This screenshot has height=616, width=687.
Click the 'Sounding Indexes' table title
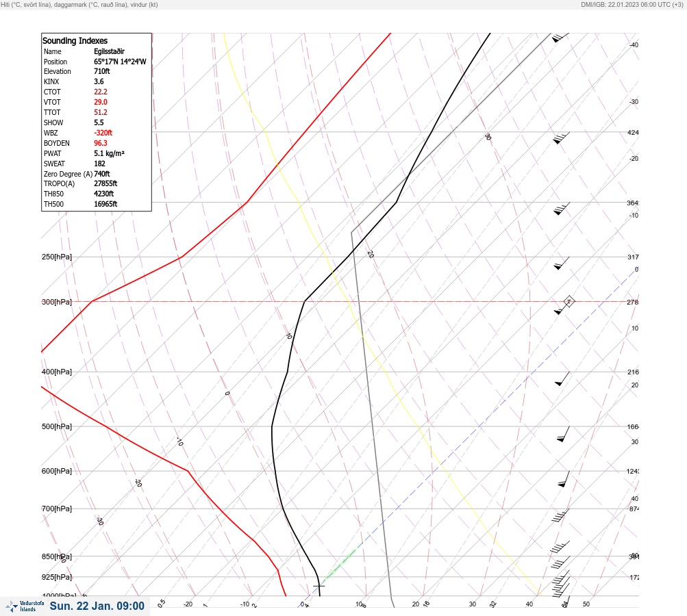tap(75, 40)
